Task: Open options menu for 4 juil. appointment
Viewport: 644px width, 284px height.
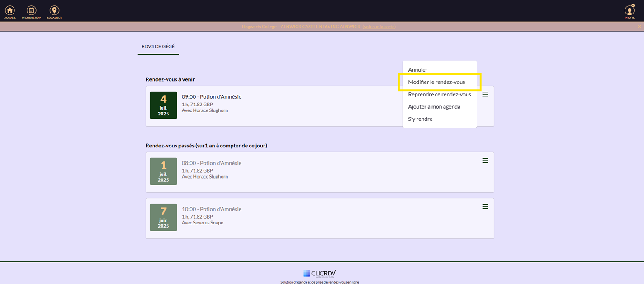Action: coord(485,94)
